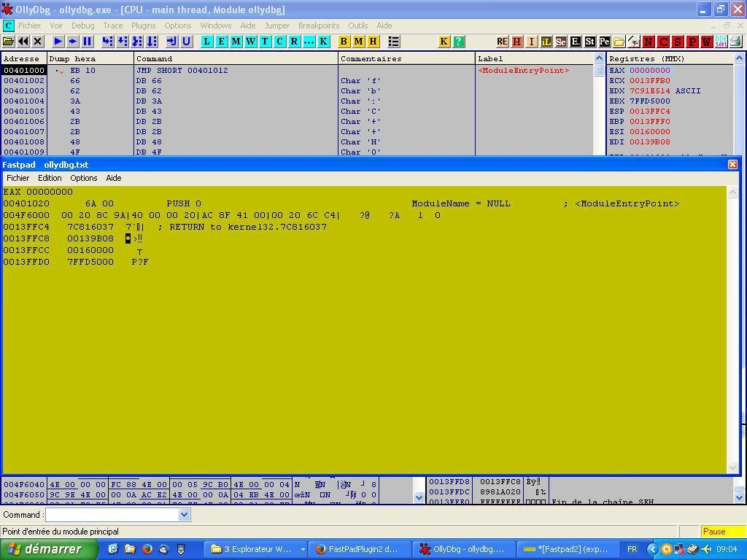The image size is (747, 560).
Task: Click the printer icon in the toolbar
Action: point(736,42)
